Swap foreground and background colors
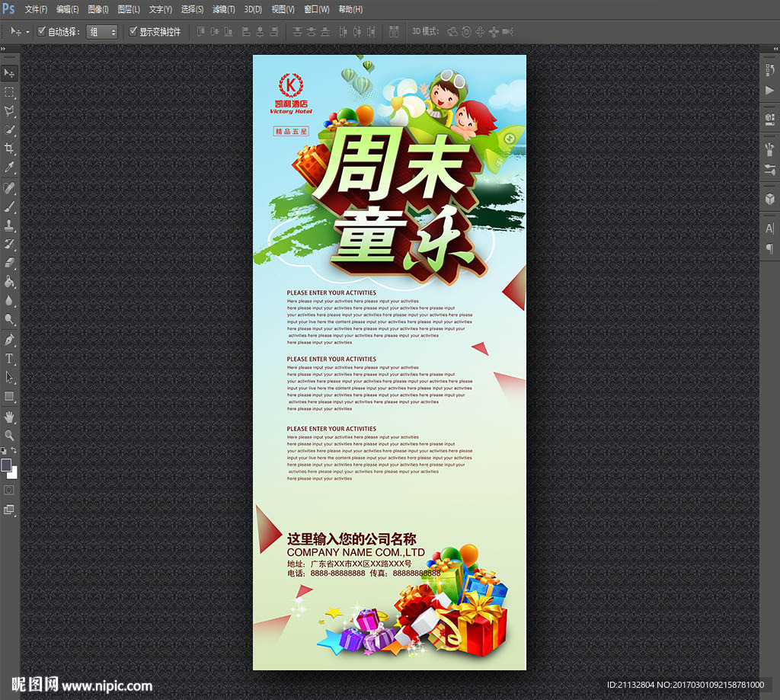780x700 pixels. click(x=14, y=449)
